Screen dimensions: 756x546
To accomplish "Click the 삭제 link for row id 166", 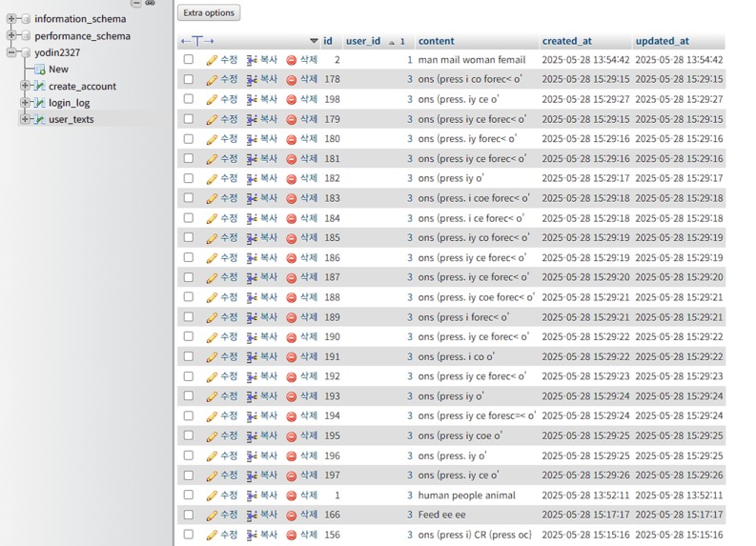I will point(309,515).
